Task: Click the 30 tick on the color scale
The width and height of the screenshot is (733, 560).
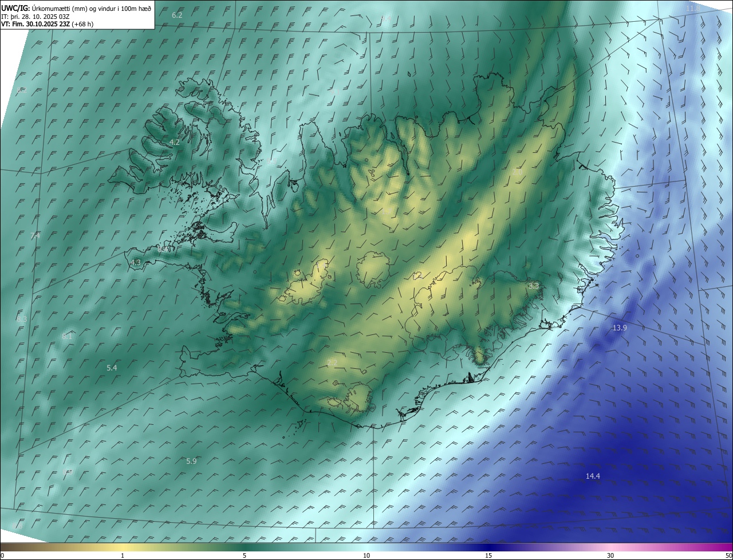Action: tap(610, 555)
